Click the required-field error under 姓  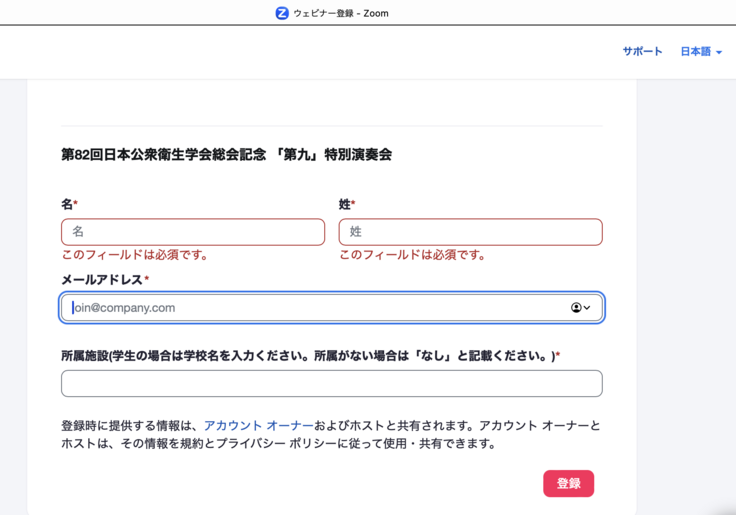[412, 255]
